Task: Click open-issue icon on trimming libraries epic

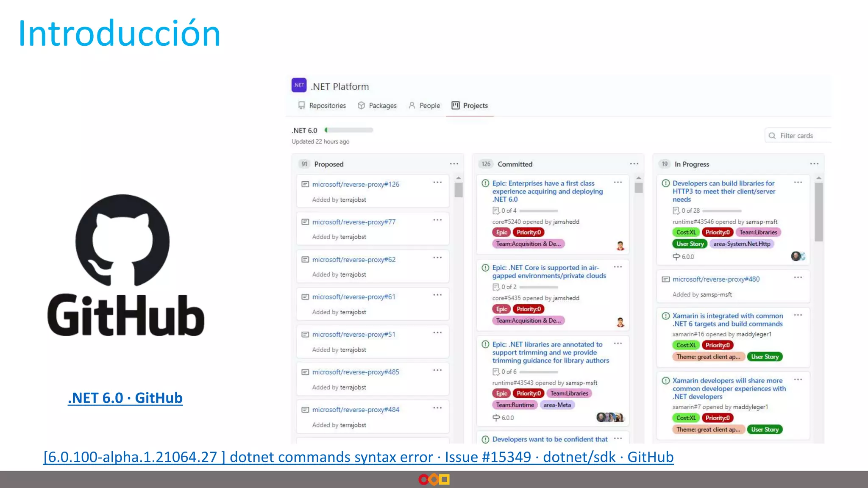Action: pyautogui.click(x=485, y=344)
